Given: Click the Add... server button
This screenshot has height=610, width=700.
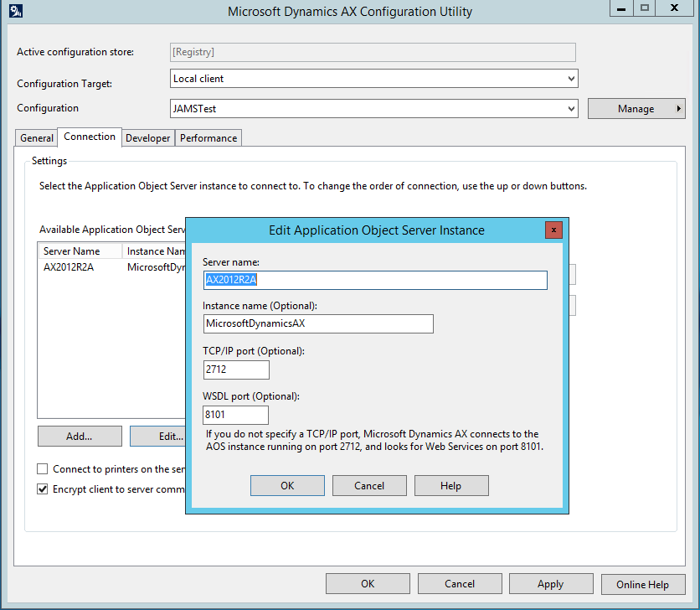Looking at the screenshot, I should 79,437.
